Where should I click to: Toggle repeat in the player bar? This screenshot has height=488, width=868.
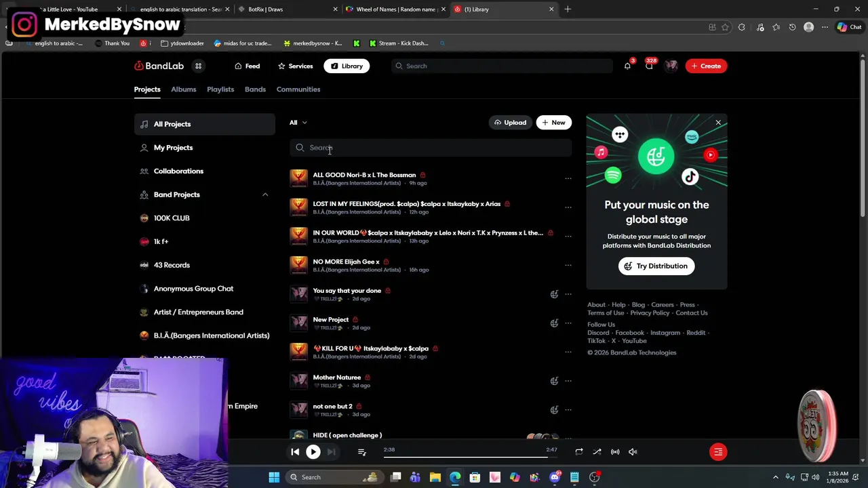(578, 452)
